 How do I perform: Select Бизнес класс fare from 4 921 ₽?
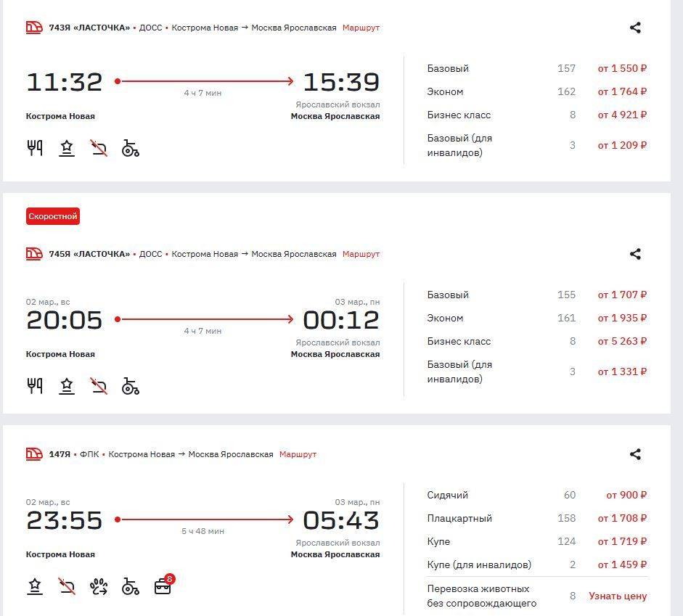[621, 115]
